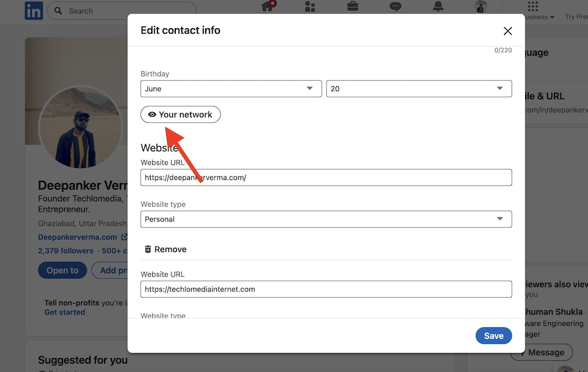Click trash icon next to Remove
The width and height of the screenshot is (588, 372).
(148, 249)
